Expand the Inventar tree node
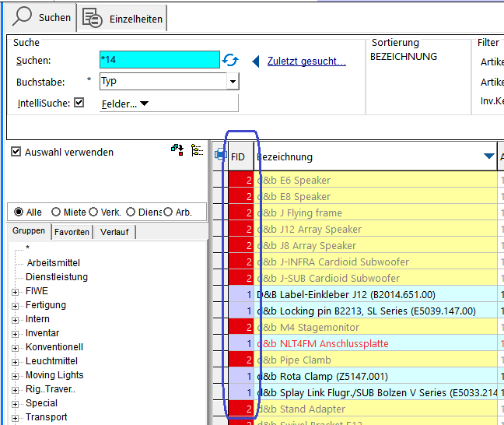 pyautogui.click(x=15, y=334)
